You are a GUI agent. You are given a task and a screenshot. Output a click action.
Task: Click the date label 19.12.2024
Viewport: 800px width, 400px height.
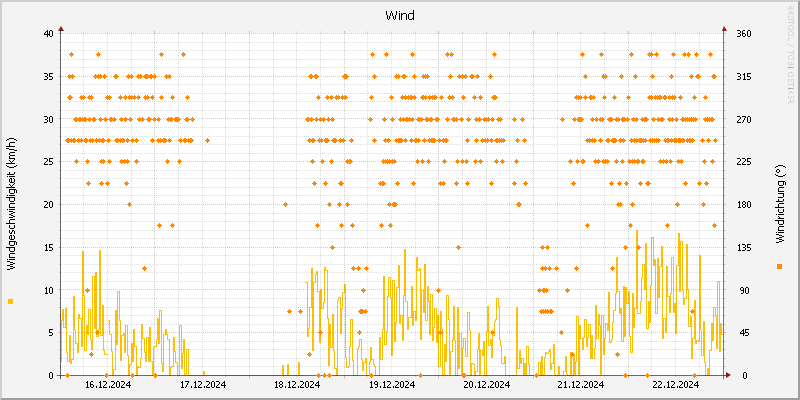pos(392,385)
